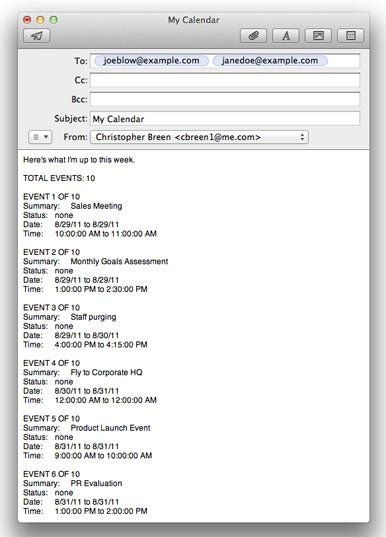Click the text "Here's what I'm up to this week."
Screen dimensions: 386x537
(79, 160)
